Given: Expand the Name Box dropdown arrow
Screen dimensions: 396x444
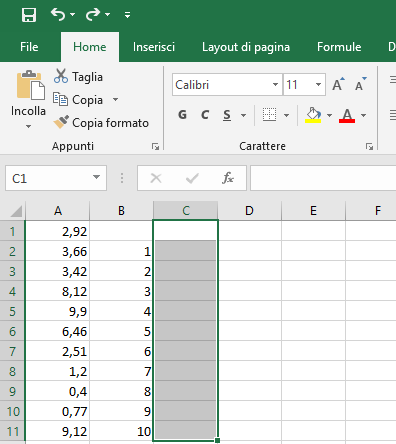Looking at the screenshot, I should [96, 177].
